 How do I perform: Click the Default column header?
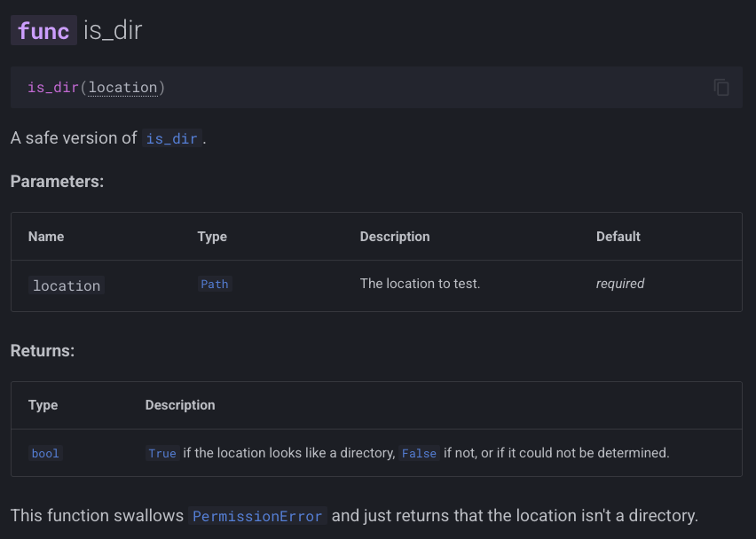coord(618,237)
